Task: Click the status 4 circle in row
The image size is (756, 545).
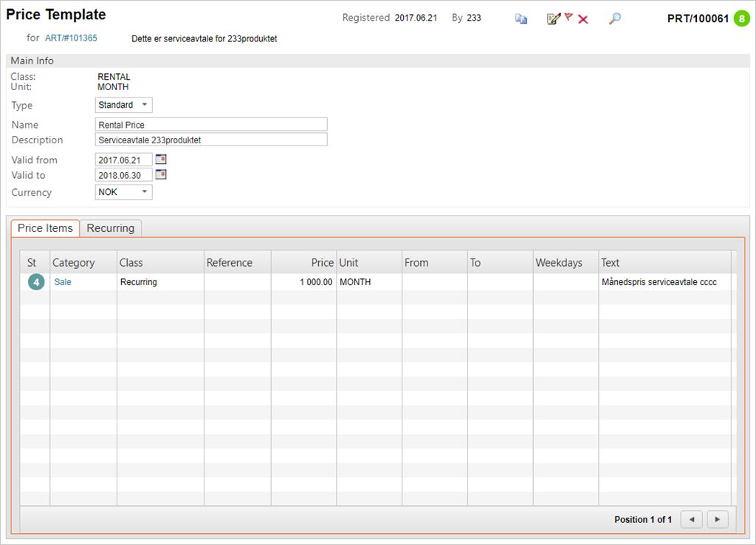Action: 36,282
